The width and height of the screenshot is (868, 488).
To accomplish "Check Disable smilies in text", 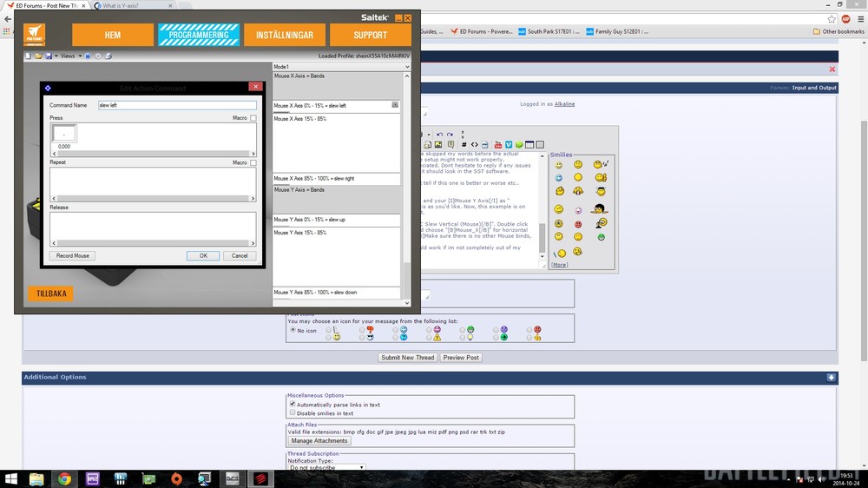I will pos(293,412).
